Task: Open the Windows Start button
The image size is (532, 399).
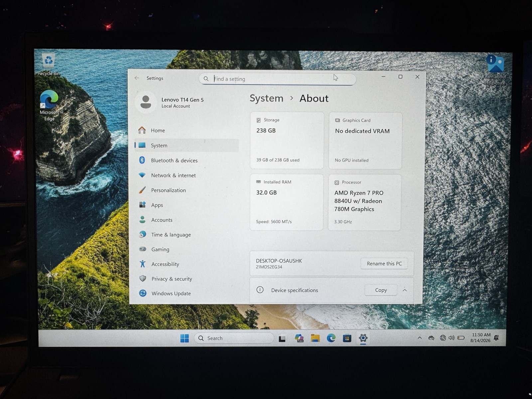Action: click(x=185, y=338)
